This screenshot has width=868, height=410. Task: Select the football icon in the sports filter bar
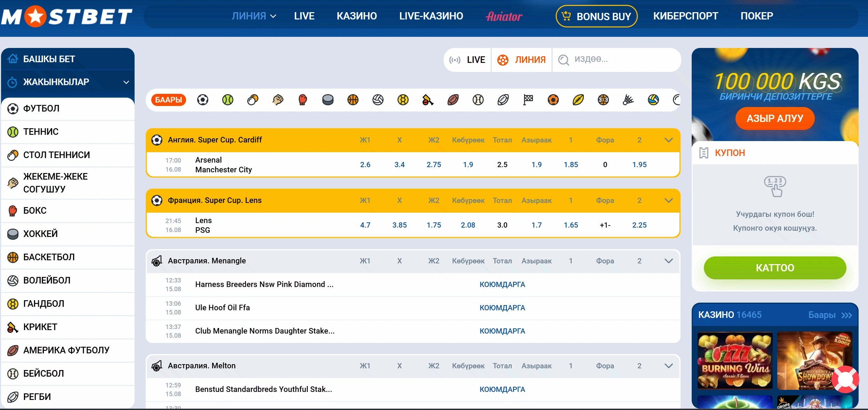(x=203, y=100)
